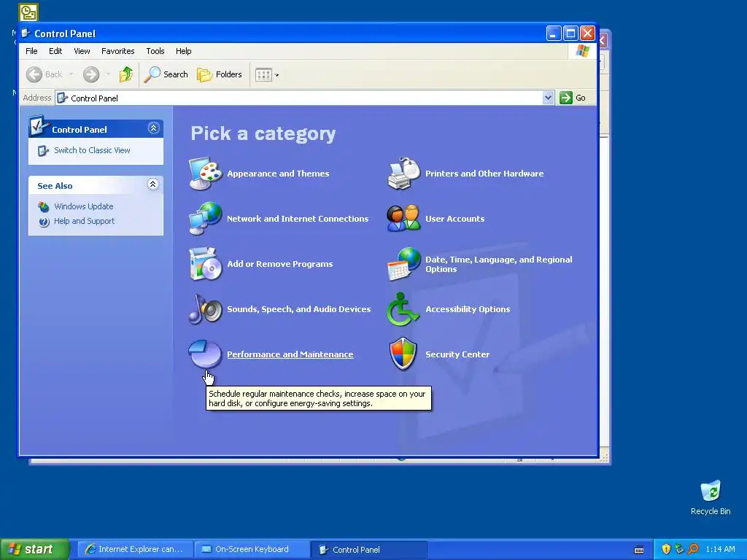Open the Back button history dropdown arrow
747x560 pixels.
point(71,74)
